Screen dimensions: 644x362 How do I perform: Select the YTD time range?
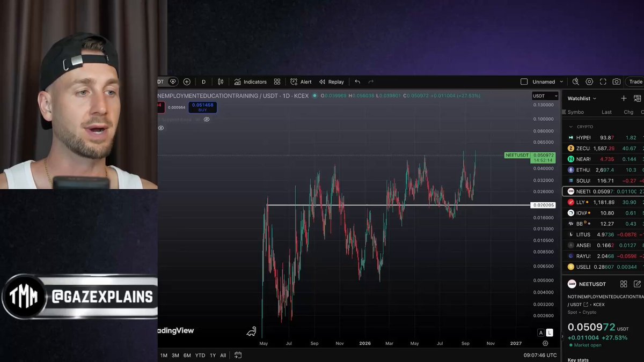pos(200,355)
